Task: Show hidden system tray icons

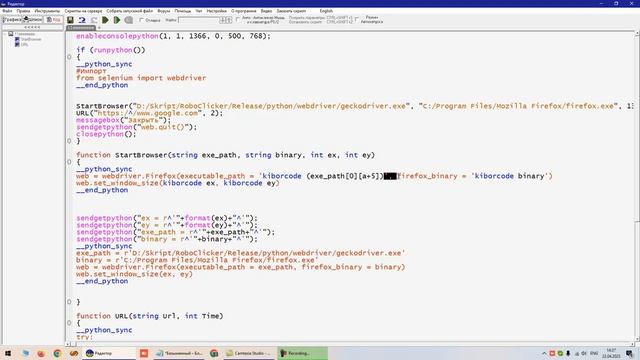Action: (x=544, y=353)
